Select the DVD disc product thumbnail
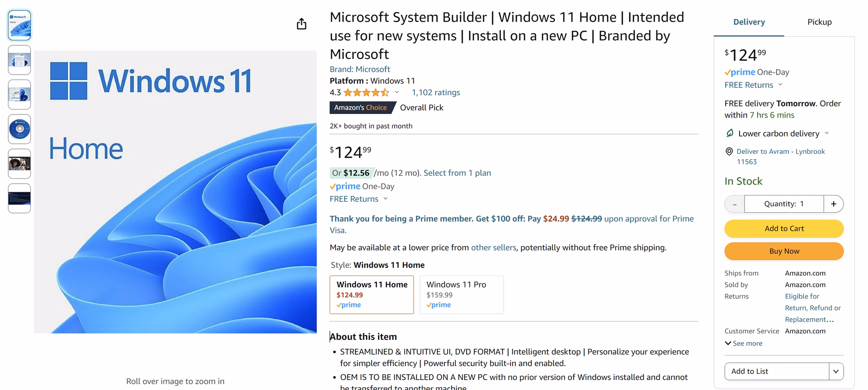 pyautogui.click(x=19, y=129)
